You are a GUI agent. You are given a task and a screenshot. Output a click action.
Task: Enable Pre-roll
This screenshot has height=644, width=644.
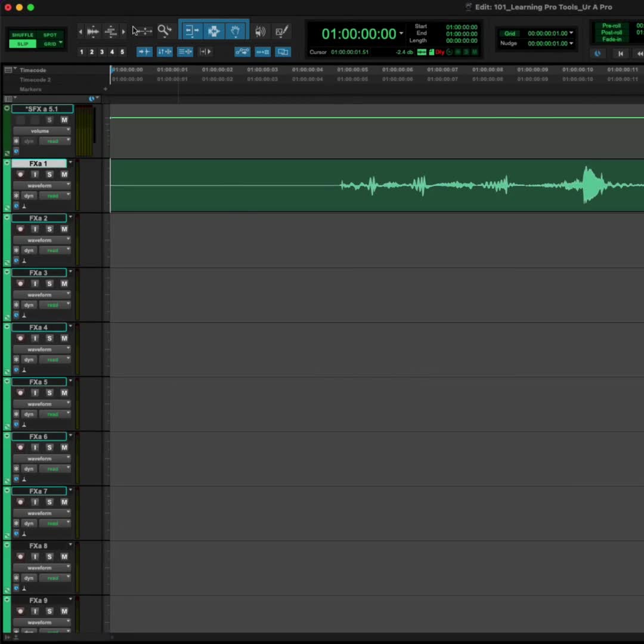(612, 26)
